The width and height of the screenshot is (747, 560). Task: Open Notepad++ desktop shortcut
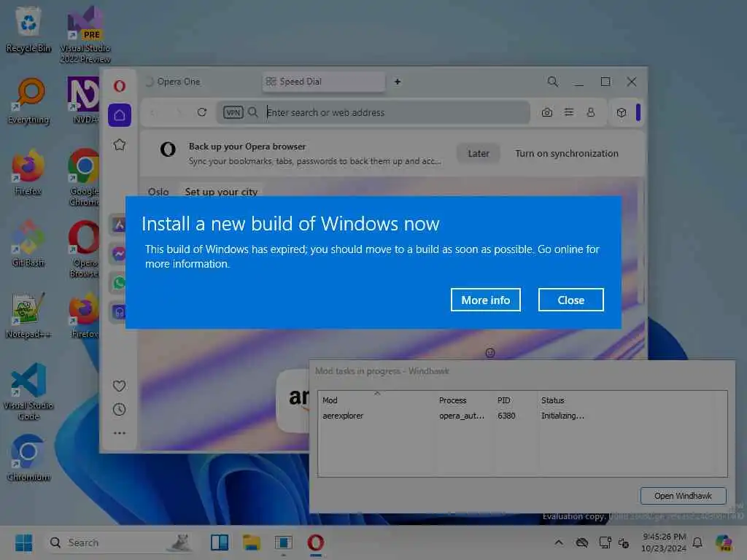28,315
